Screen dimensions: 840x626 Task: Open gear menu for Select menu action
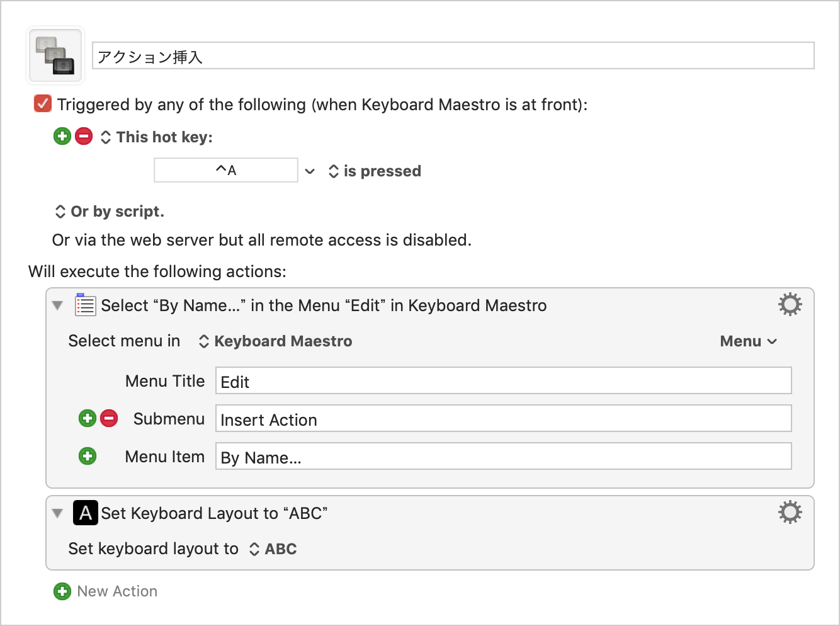coord(790,304)
